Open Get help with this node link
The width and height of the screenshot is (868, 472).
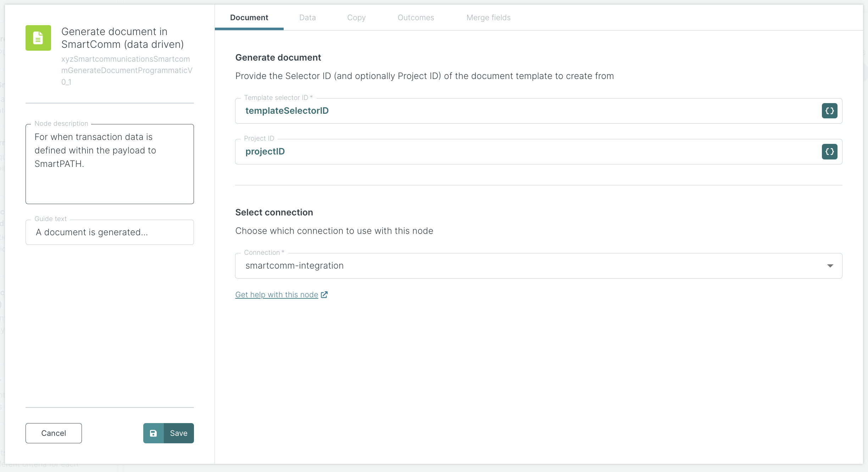tap(277, 294)
